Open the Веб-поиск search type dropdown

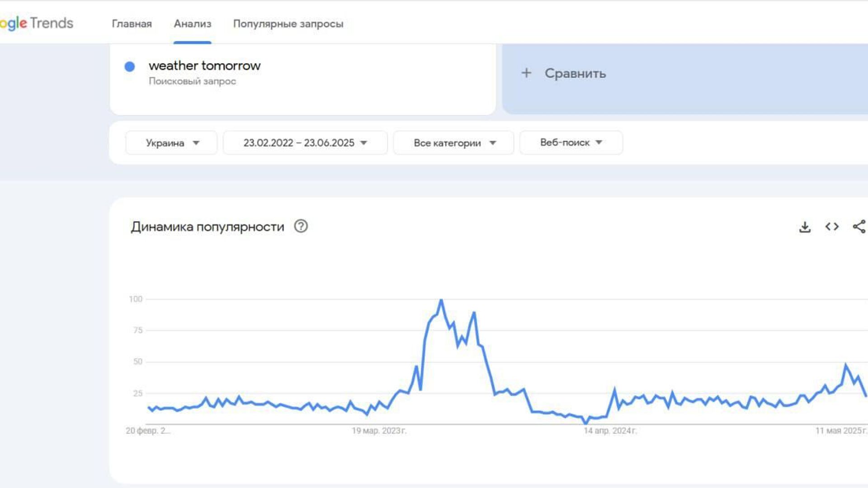coord(571,142)
